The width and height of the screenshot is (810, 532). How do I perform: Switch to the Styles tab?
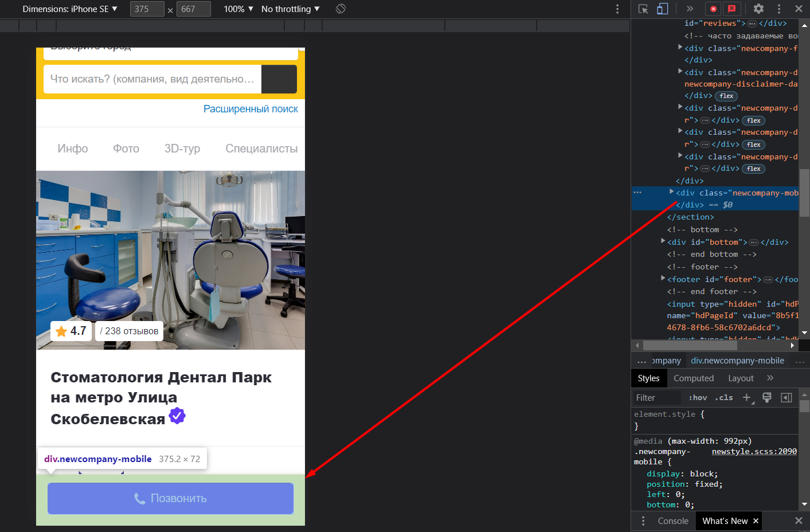(648, 378)
